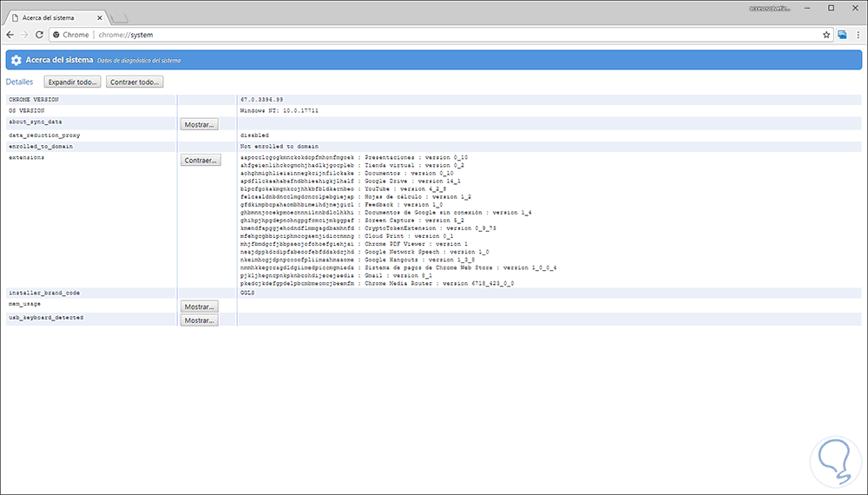This screenshot has width=868, height=495.
Task: Click the CHROME VERSION row label
Action: click(x=34, y=100)
